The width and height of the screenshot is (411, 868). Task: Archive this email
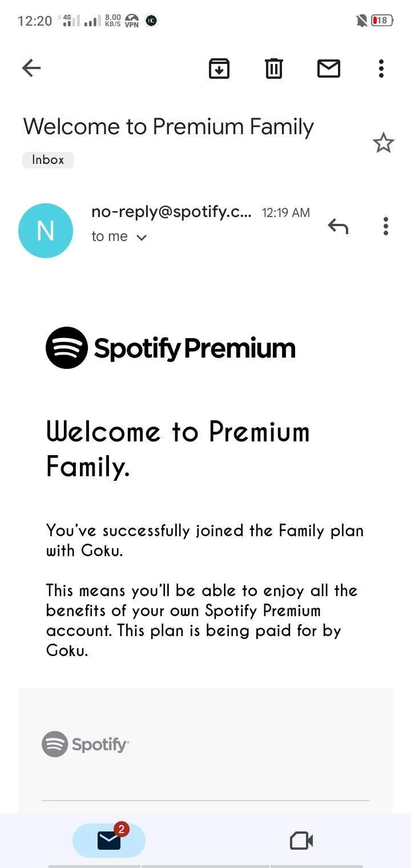pos(219,69)
